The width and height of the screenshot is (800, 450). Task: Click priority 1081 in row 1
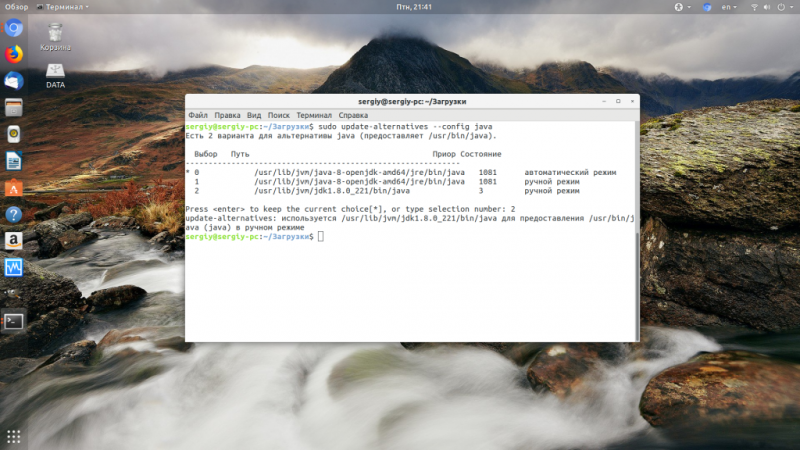487,182
